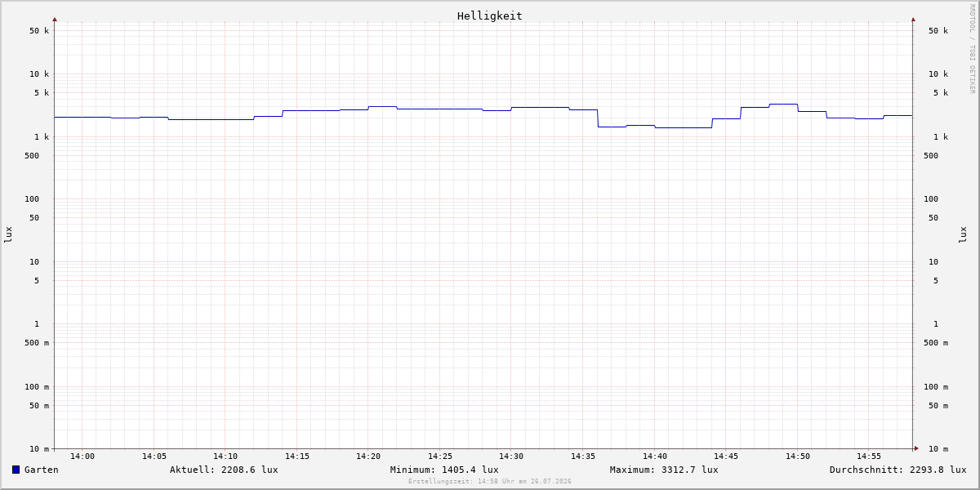Image resolution: width=980 pixels, height=490 pixels.
Task: Click the RRDTOOL / TOBI OETIKER watermark
Action: click(x=972, y=49)
